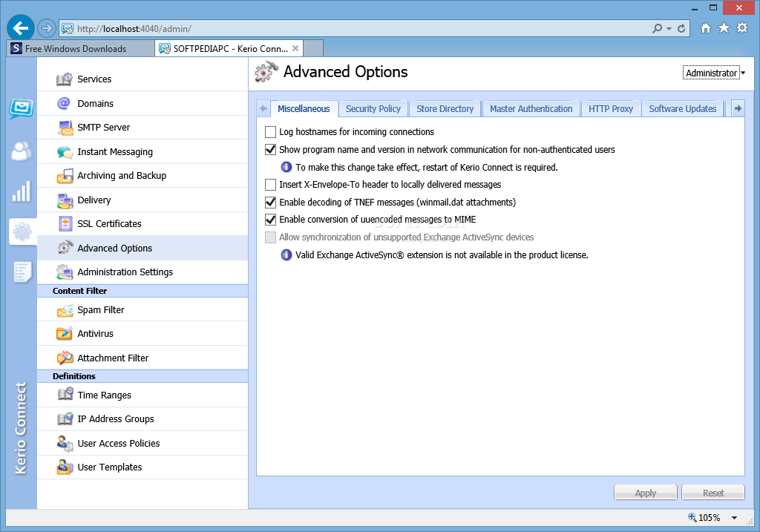This screenshot has width=760, height=532.
Task: Open a new browser tab
Action: tap(314, 48)
